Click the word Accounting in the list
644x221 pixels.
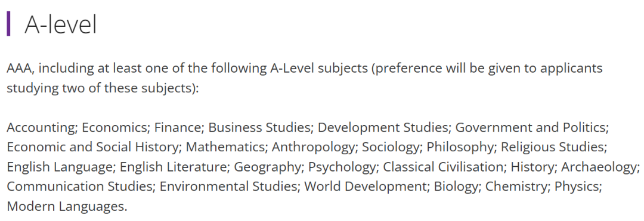click(x=41, y=128)
